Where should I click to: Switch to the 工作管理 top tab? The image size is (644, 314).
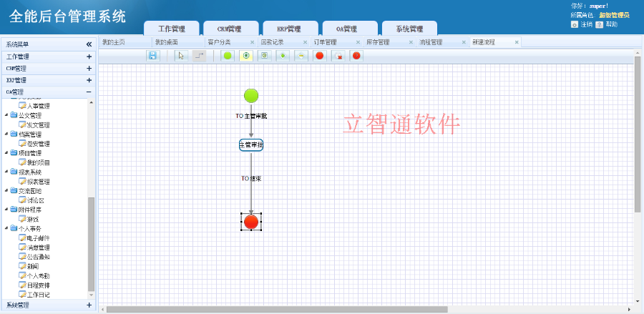click(172, 29)
